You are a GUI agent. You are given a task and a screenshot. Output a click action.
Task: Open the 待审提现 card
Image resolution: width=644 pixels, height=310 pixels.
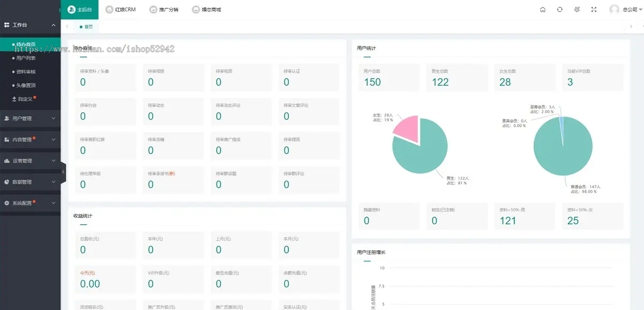[309, 146]
